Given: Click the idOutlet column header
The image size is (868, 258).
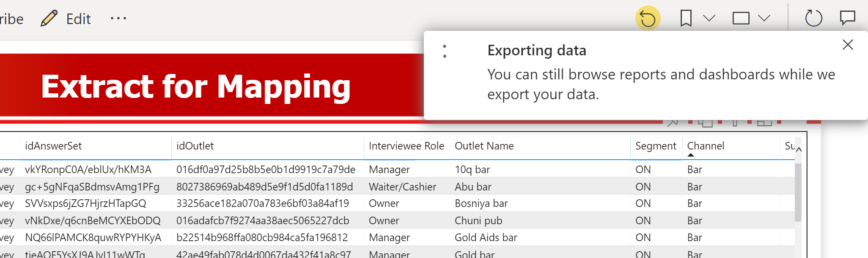Looking at the screenshot, I should [195, 146].
